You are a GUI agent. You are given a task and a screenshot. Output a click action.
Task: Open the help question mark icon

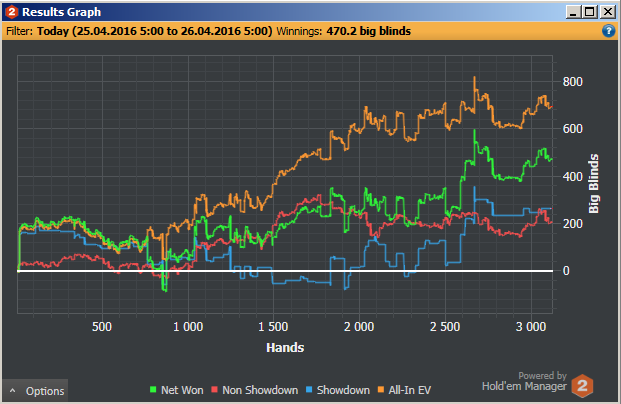tap(608, 30)
